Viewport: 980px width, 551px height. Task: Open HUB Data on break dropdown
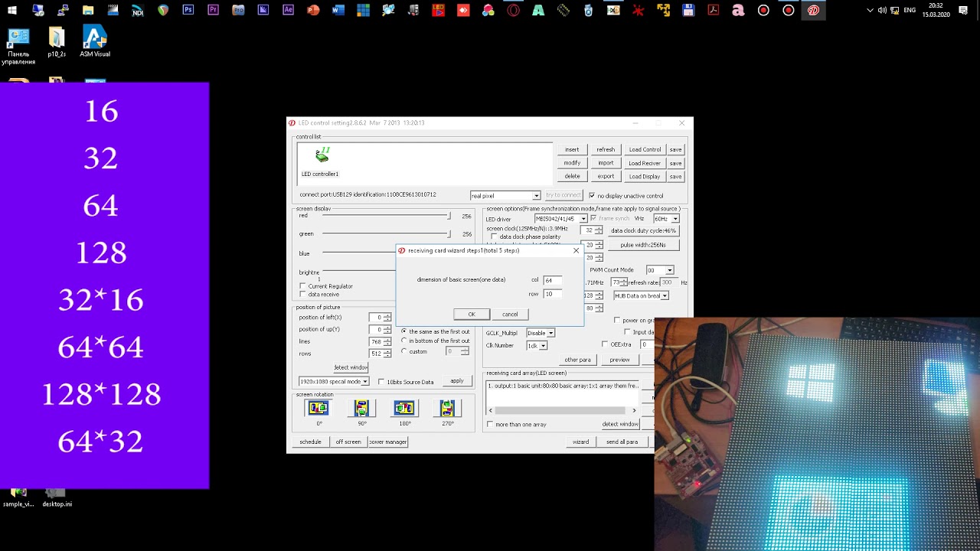pos(642,295)
